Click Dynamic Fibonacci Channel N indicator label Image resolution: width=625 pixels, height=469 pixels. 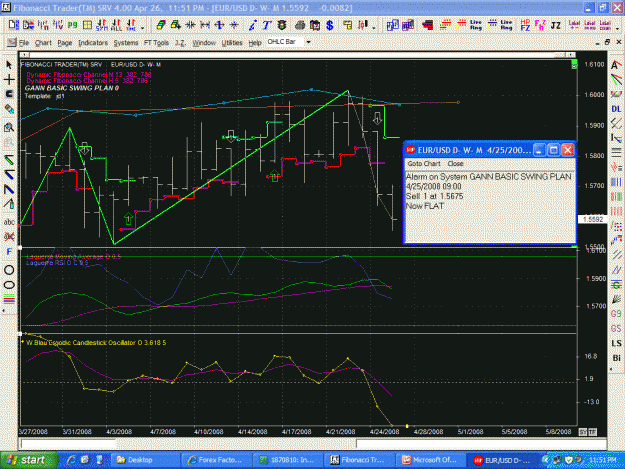(89, 75)
